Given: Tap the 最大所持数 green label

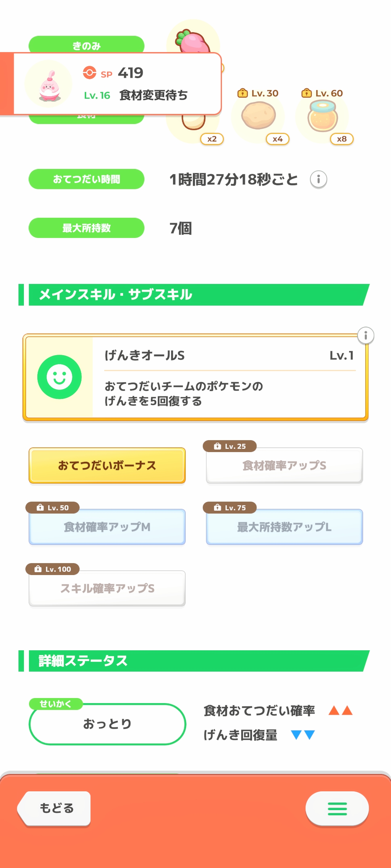Looking at the screenshot, I should click(x=87, y=228).
